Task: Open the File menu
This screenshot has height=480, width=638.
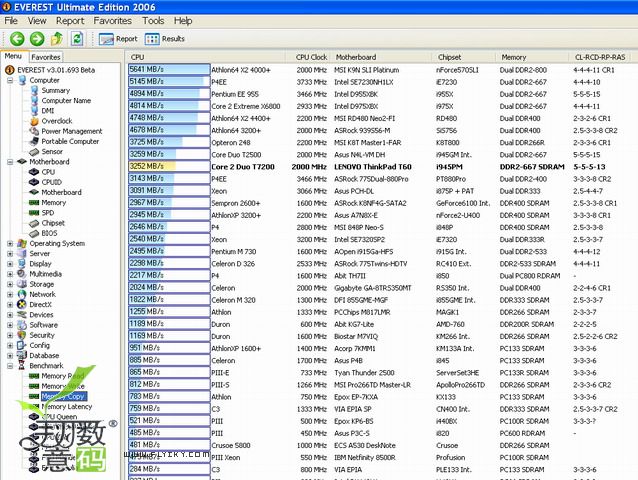Action: coord(11,21)
